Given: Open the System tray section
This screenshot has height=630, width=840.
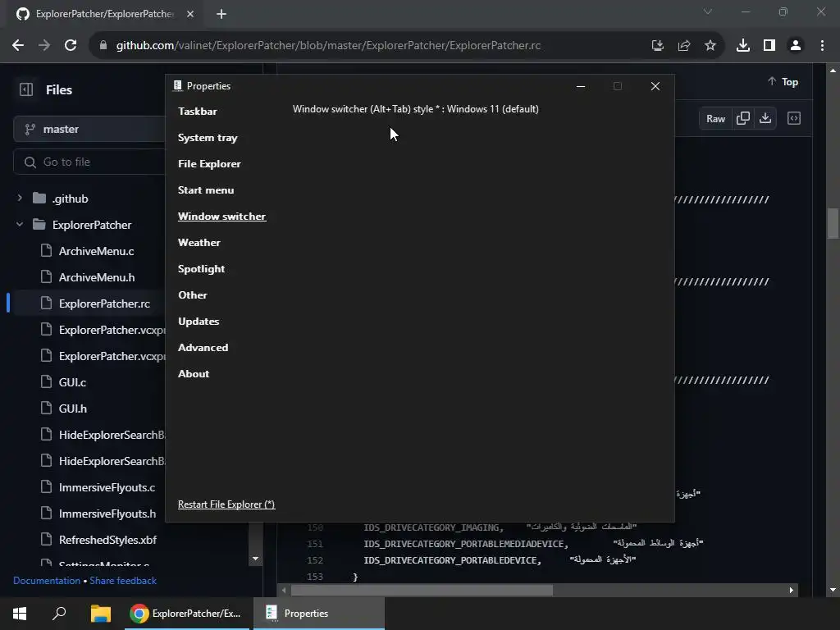Looking at the screenshot, I should [x=208, y=138].
